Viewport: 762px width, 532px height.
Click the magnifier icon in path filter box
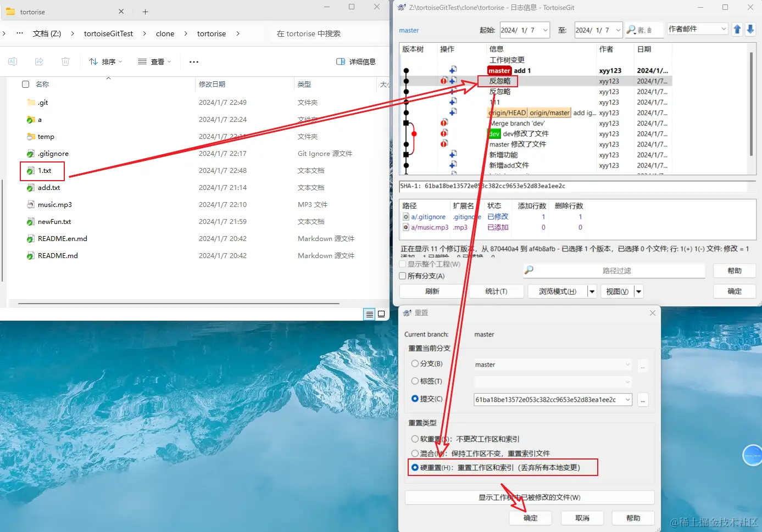point(529,270)
